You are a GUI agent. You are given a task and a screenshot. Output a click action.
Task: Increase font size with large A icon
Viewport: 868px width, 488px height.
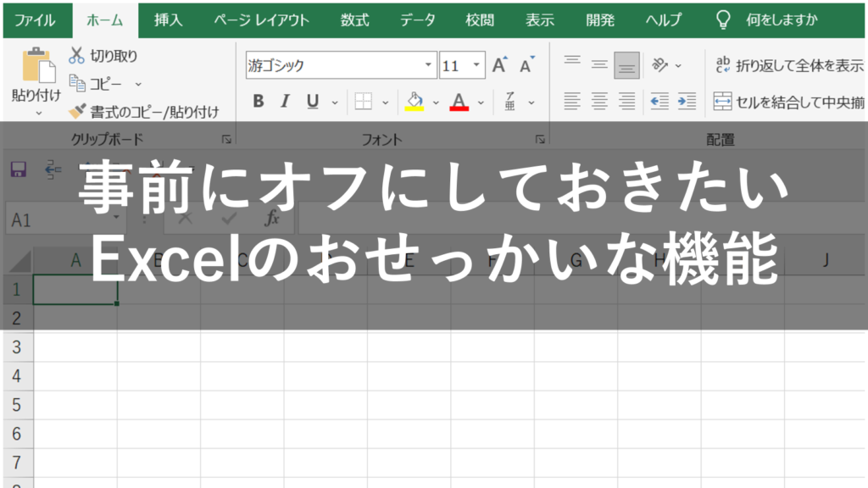tap(500, 65)
